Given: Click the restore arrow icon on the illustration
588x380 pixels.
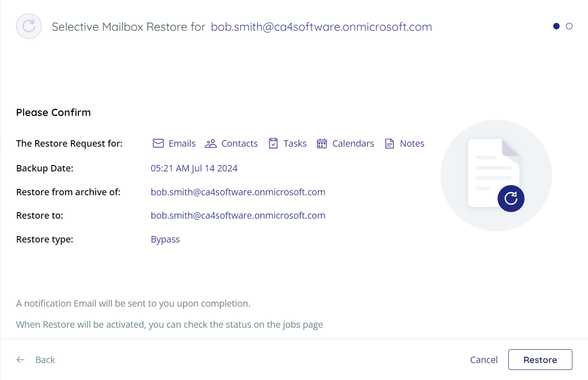Looking at the screenshot, I should [511, 198].
